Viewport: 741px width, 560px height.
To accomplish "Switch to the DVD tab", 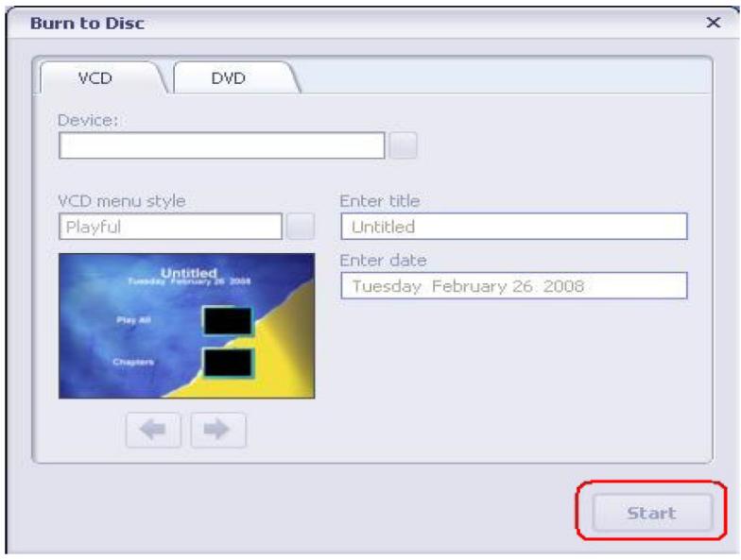I will (234, 77).
